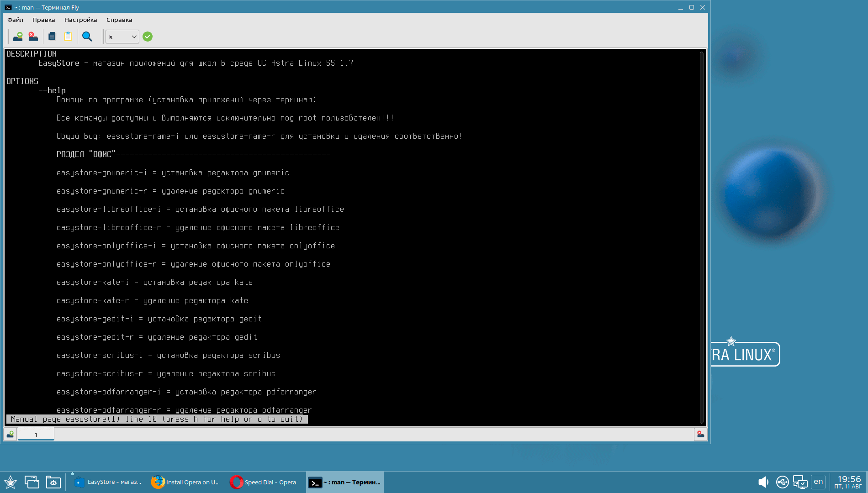868x493 pixels.
Task: Select terminal tab 1
Action: [x=36, y=435]
